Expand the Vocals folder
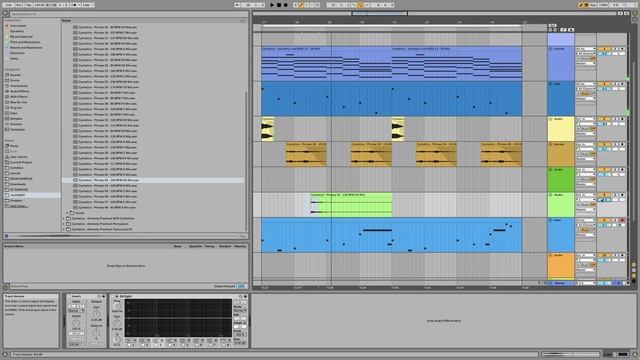This screenshot has width=640, height=360. (x=67, y=213)
